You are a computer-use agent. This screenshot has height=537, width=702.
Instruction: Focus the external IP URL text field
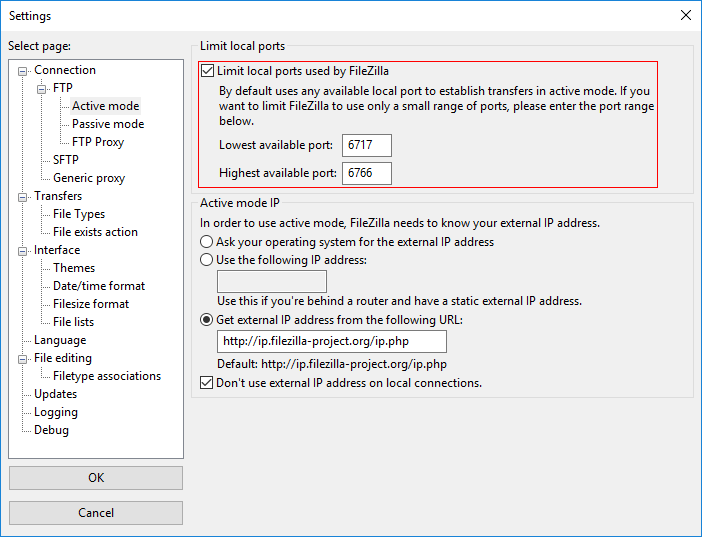(x=332, y=342)
